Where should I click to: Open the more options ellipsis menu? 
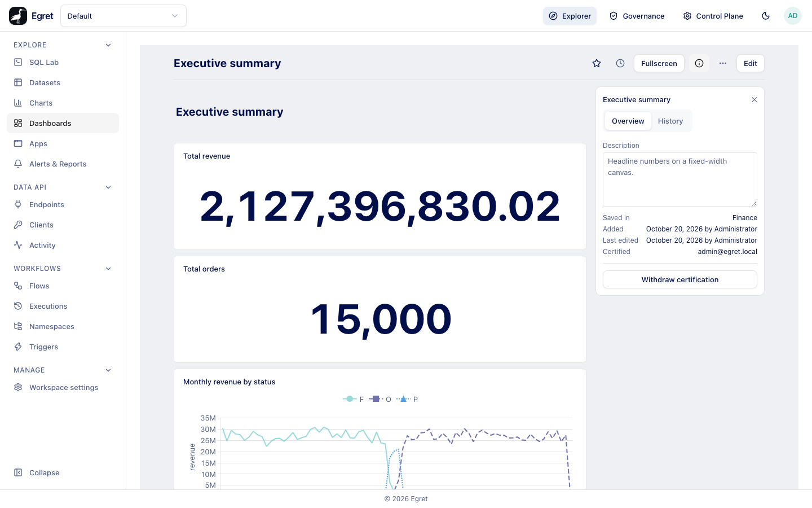[x=723, y=63]
